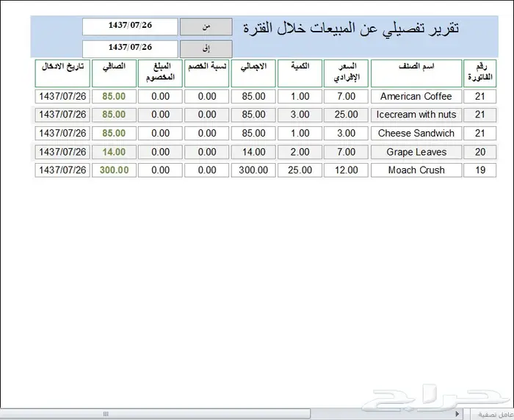Select the 'رقم الفاتورة' column header
Image resolution: width=514 pixels, height=420 pixels.
coord(479,73)
